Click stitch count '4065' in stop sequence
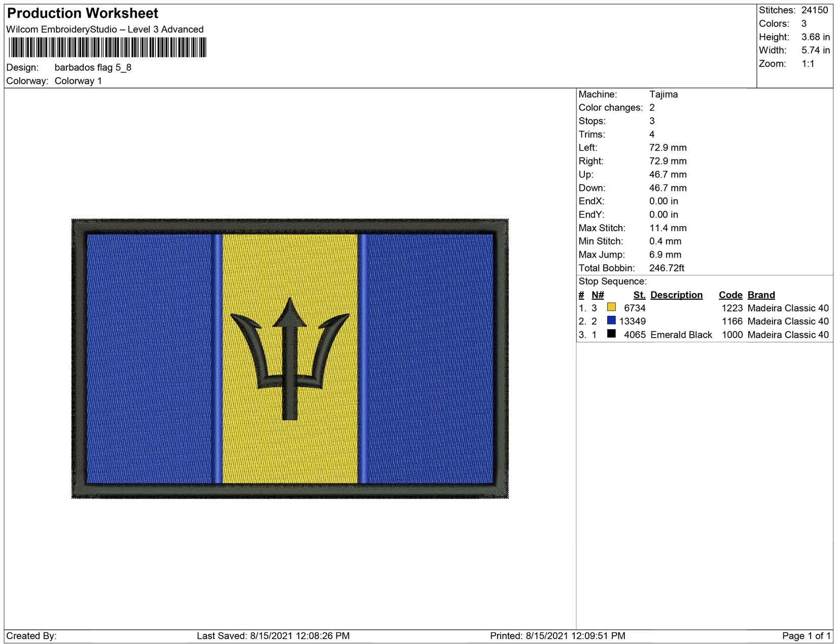This screenshot has width=837, height=644. [x=635, y=335]
